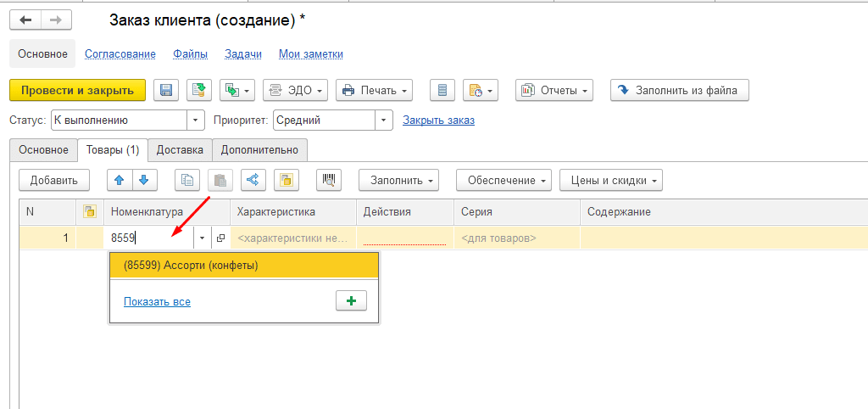Click the Номенклатура input field
This screenshot has width=868, height=409.
pos(148,238)
